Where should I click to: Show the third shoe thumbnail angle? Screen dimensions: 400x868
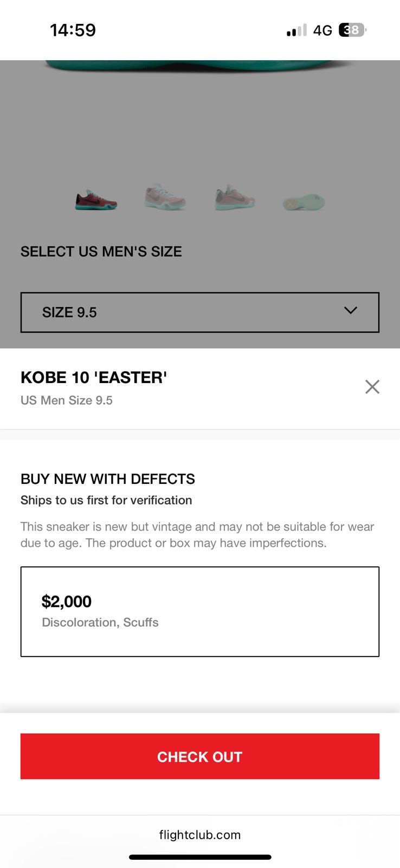pos(235,197)
